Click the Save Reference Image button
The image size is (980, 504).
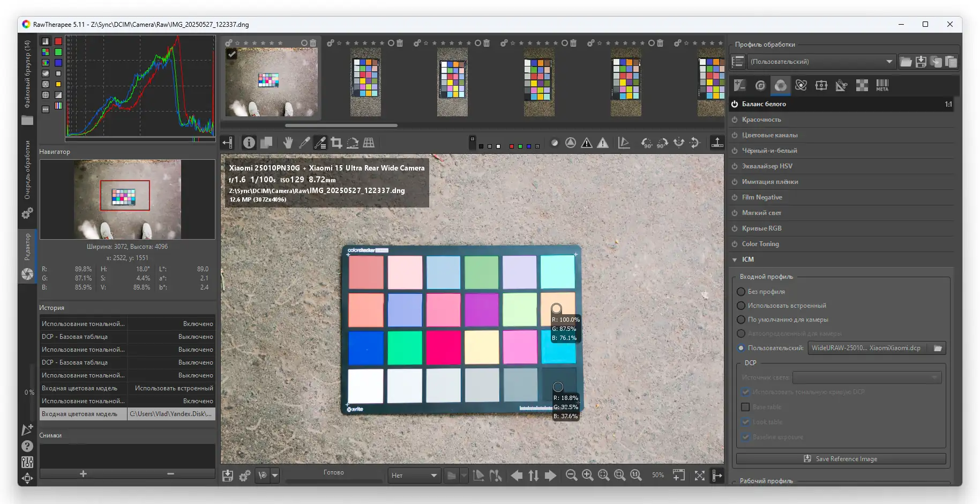840,459
